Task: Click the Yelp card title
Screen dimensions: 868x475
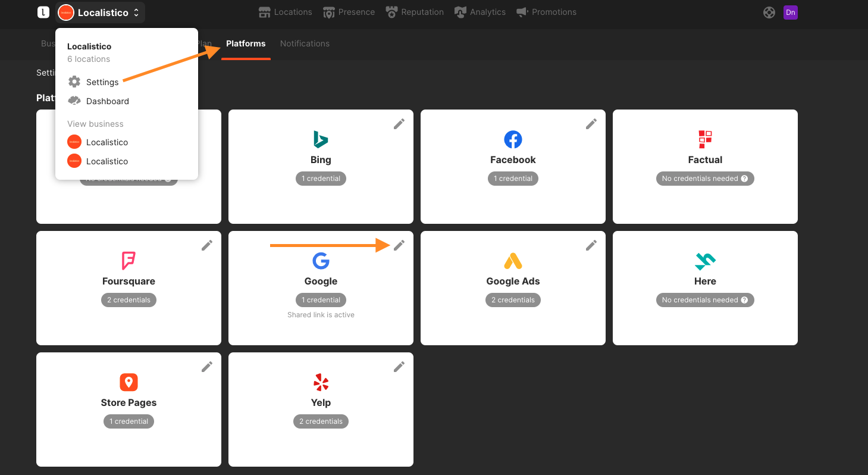Action: 321,402
